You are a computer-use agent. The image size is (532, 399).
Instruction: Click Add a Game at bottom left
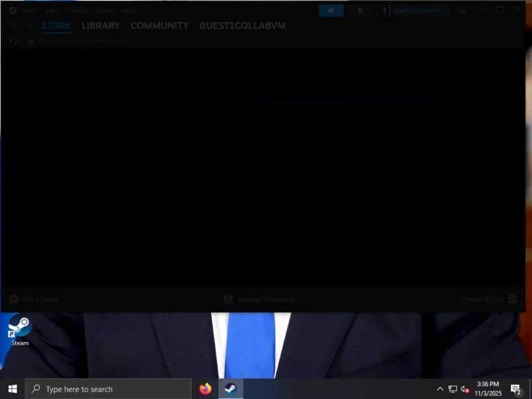(x=33, y=299)
